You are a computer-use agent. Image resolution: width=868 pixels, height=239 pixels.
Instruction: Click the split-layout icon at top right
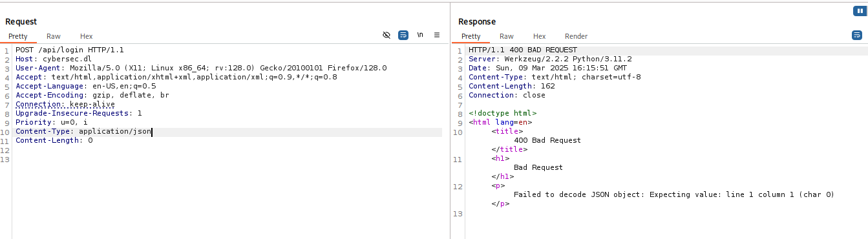pyautogui.click(x=858, y=10)
